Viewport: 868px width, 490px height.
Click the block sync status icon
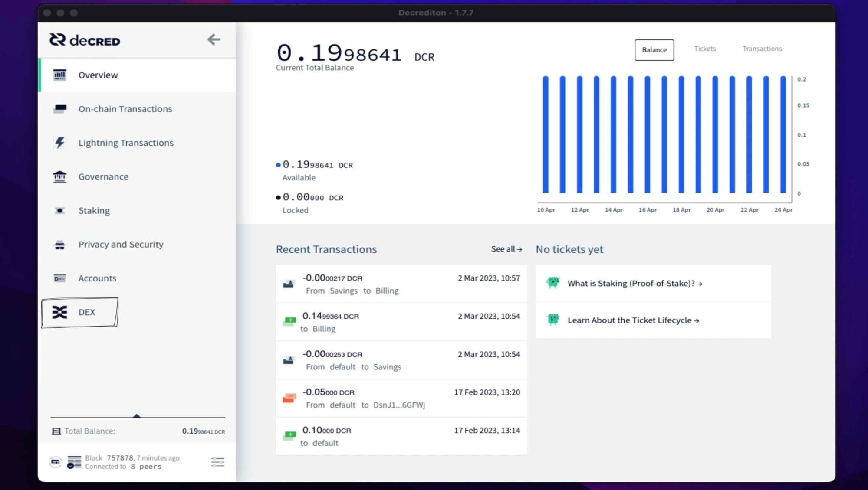click(x=74, y=462)
